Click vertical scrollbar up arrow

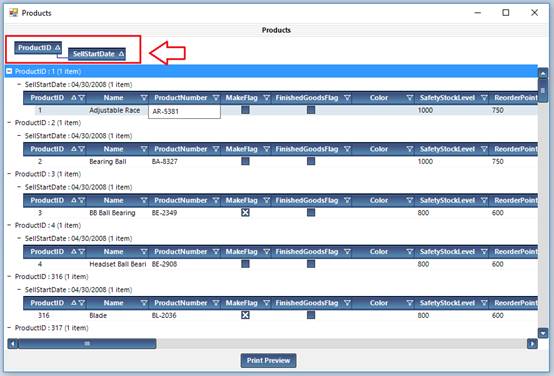click(543, 74)
